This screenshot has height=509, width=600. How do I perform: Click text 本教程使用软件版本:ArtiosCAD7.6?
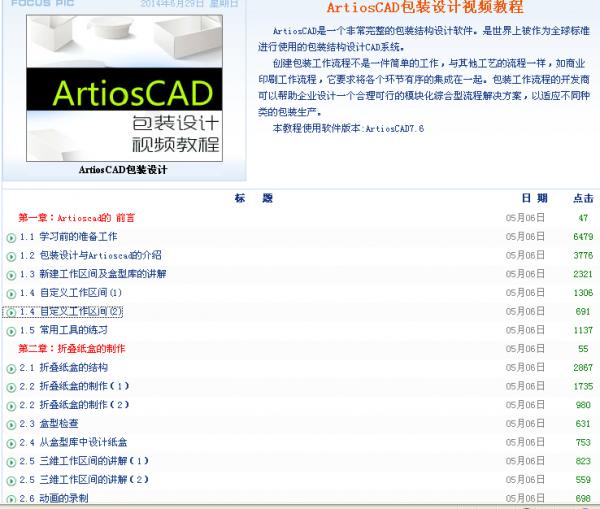348,129
